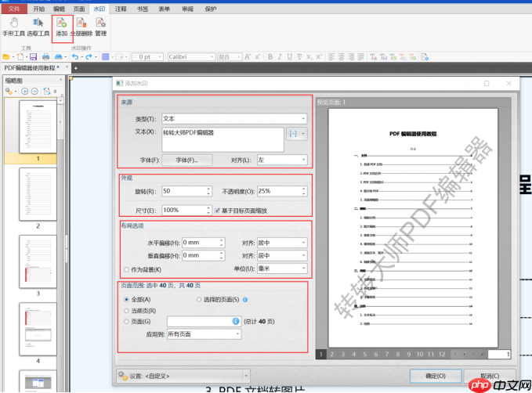
Task: Toggle the scale relative to target page checkbox
Action: tap(217, 211)
